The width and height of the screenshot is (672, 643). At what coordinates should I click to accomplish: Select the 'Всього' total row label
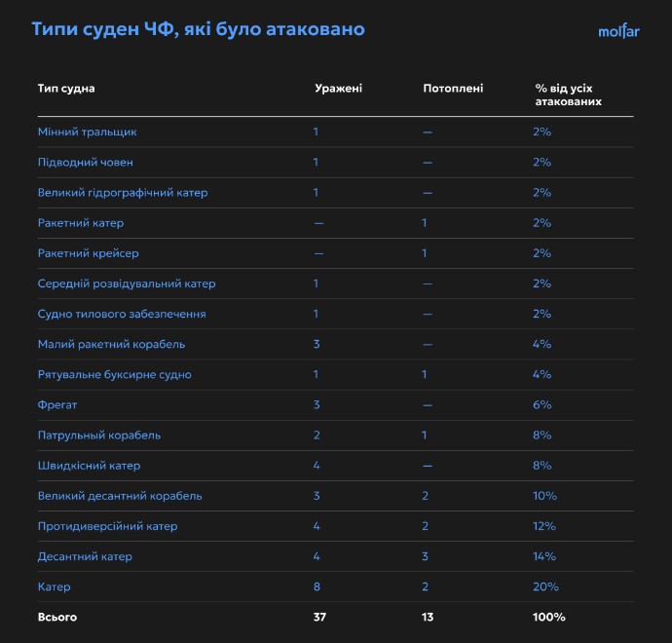(x=56, y=617)
